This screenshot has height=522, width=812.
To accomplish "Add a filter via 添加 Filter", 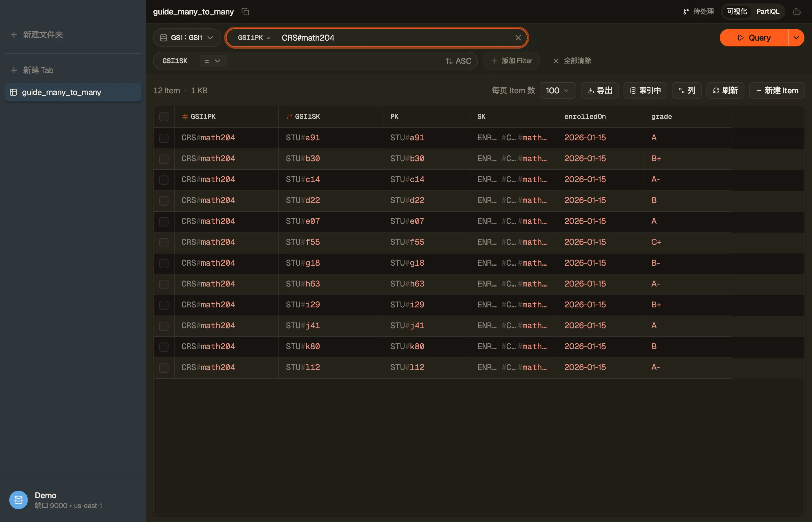I will coord(511,61).
